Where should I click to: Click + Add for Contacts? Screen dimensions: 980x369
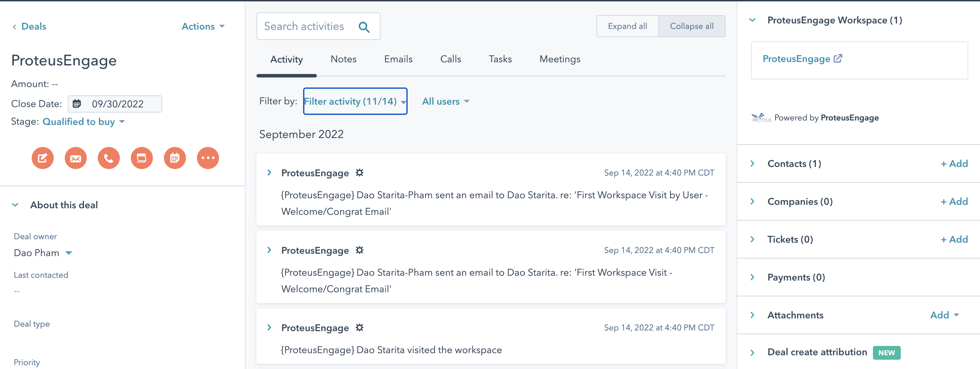pos(954,164)
